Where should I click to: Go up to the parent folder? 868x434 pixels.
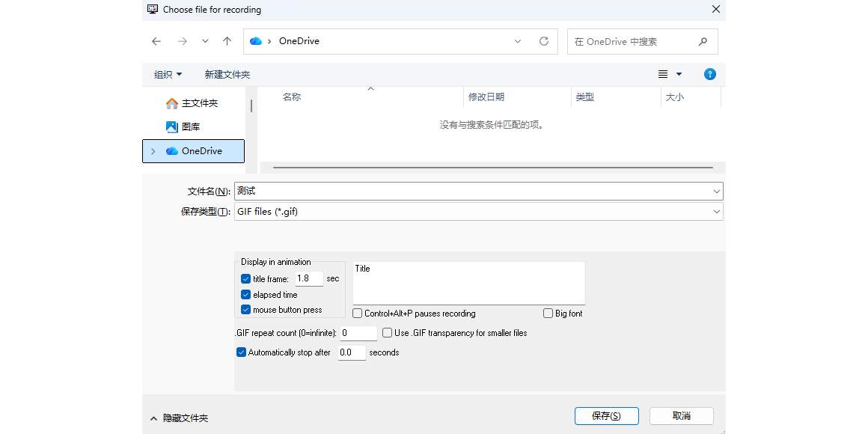[x=227, y=41]
